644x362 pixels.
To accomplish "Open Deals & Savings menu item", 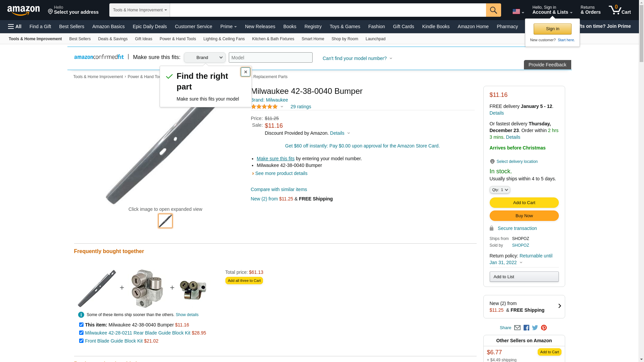I will coord(113,39).
